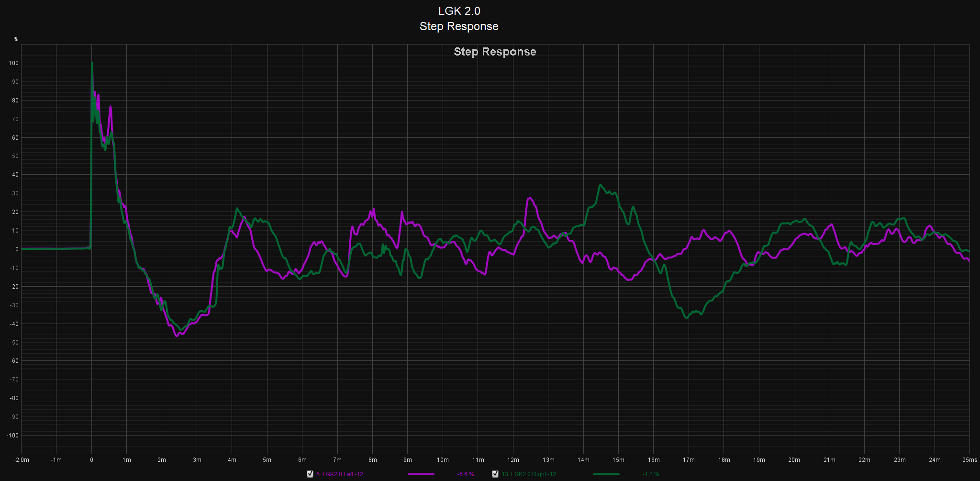
Task: Click the 10m label on the time axis
Action: (x=443, y=460)
